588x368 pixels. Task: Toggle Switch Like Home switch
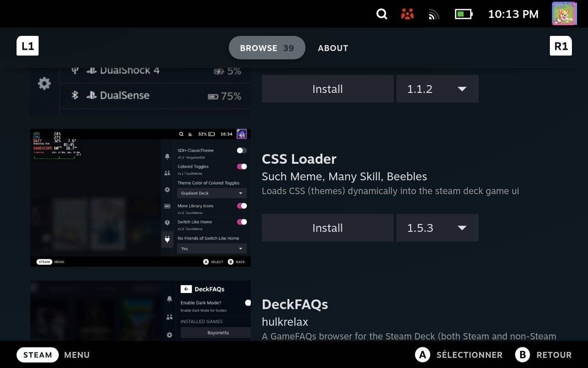point(242,222)
